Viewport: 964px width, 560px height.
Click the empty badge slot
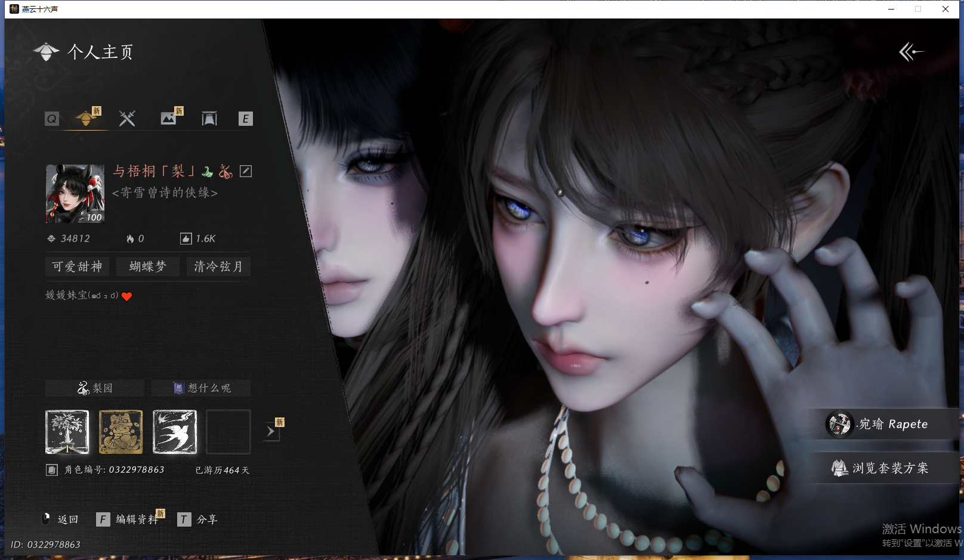click(x=228, y=432)
